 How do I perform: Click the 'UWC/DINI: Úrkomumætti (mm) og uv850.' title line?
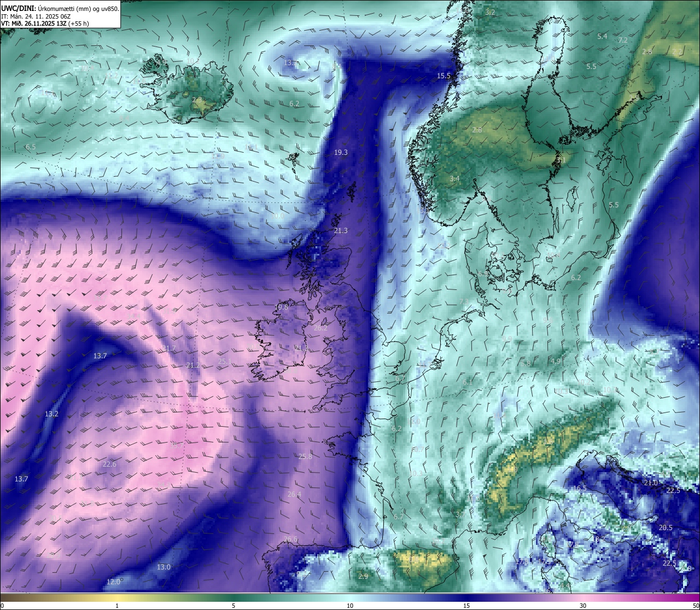(x=60, y=9)
